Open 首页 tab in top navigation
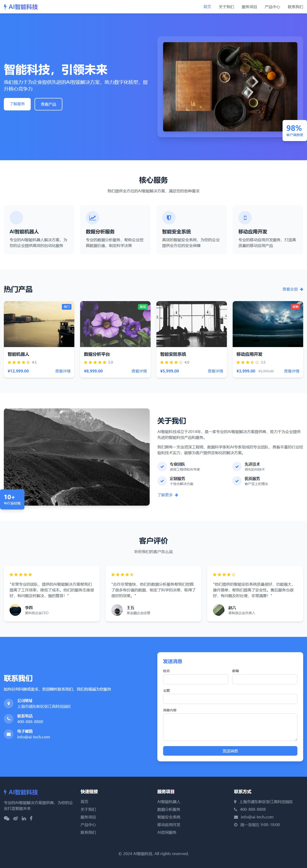307x868 pixels. [x=207, y=7]
